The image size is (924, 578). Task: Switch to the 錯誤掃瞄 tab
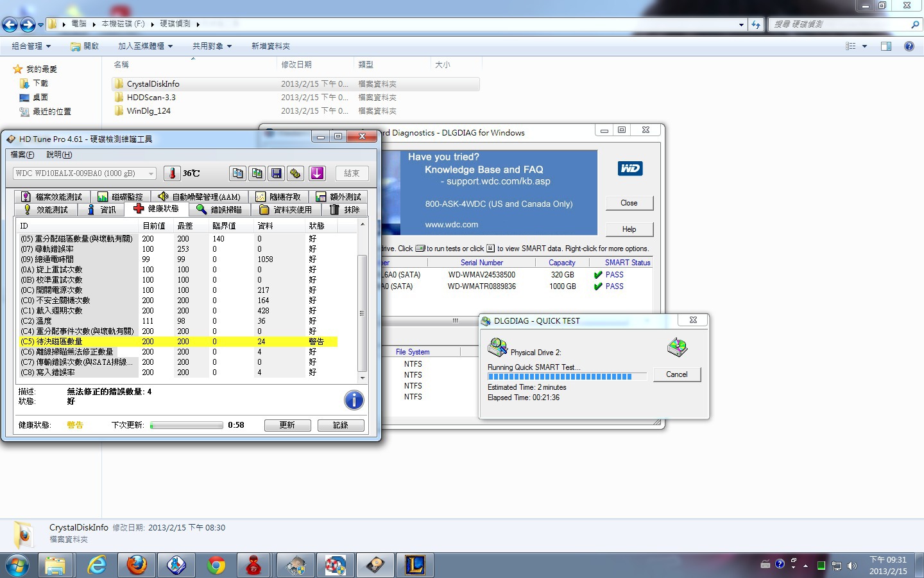[219, 210]
